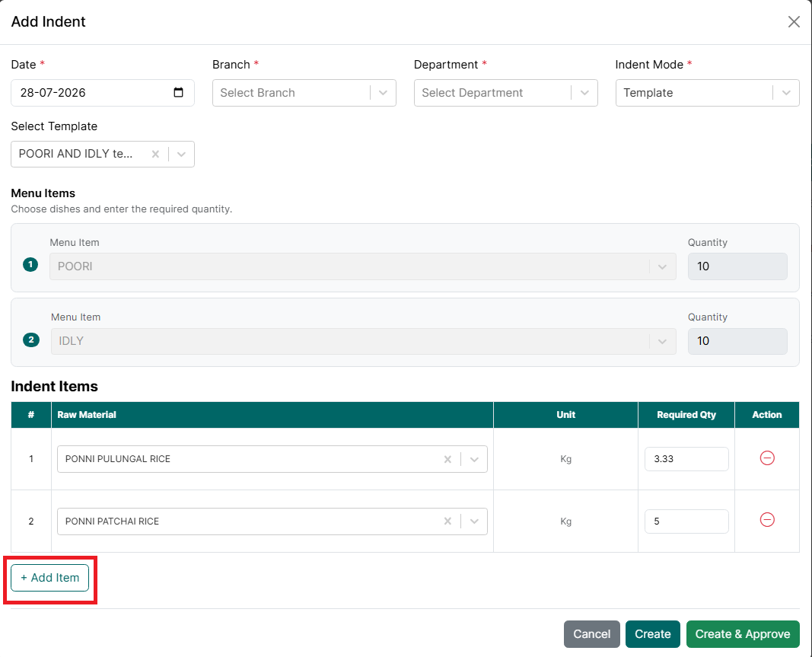
Task: Clear the selected POORI AND IDLY template
Action: click(155, 154)
